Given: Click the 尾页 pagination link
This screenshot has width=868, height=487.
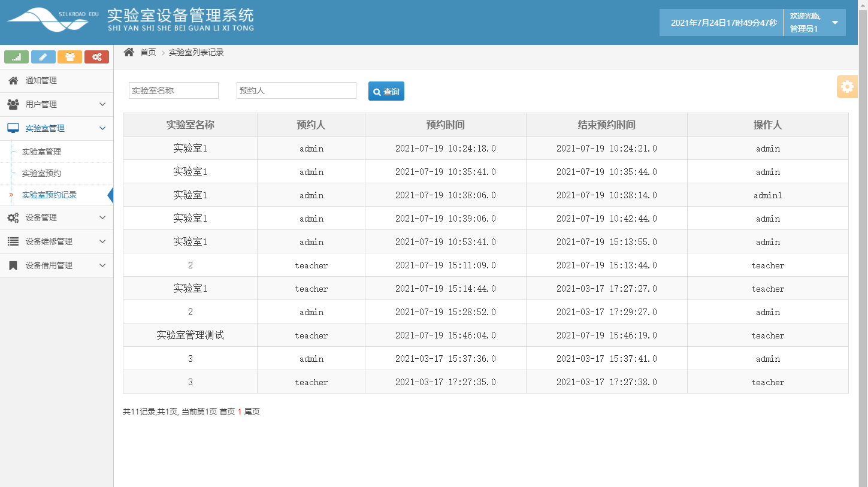Looking at the screenshot, I should click(253, 412).
